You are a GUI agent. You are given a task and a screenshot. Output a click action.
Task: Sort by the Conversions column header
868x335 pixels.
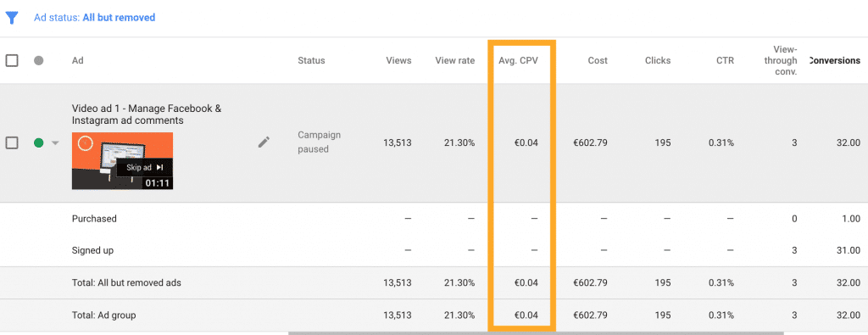pos(834,60)
